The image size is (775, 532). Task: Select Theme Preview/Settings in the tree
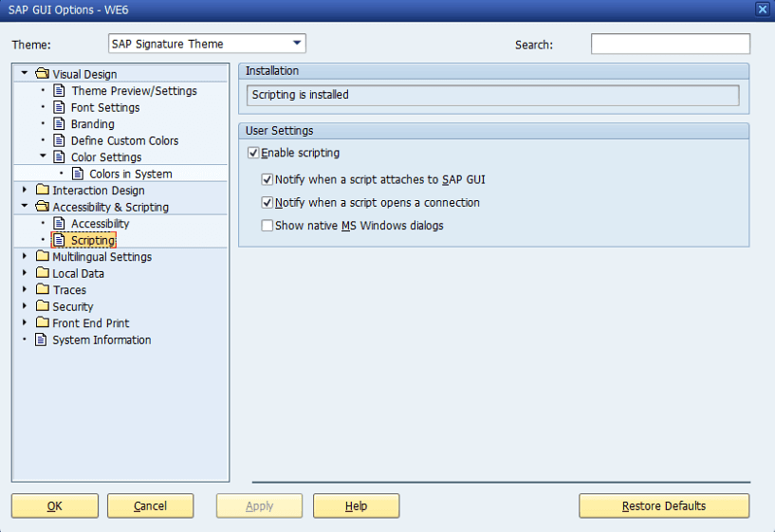(x=134, y=91)
